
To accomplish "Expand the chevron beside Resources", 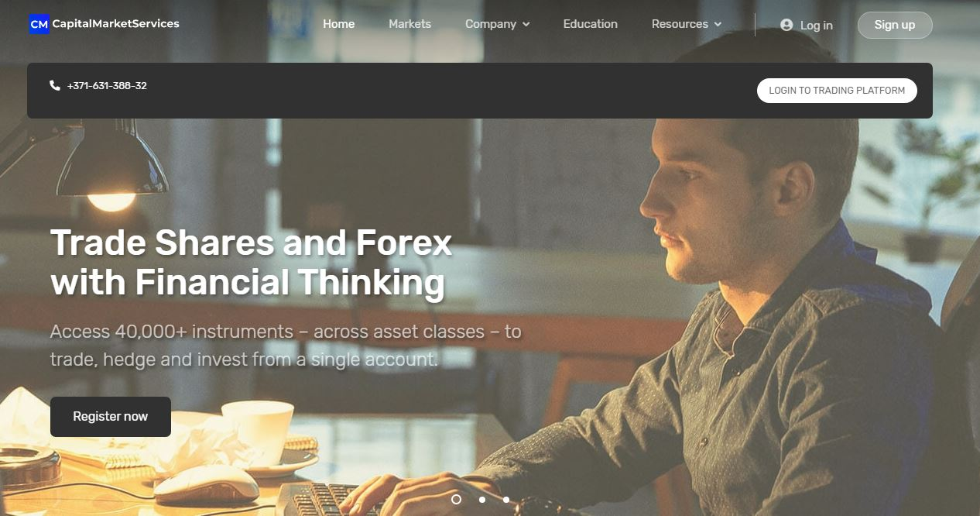I will click(x=718, y=25).
